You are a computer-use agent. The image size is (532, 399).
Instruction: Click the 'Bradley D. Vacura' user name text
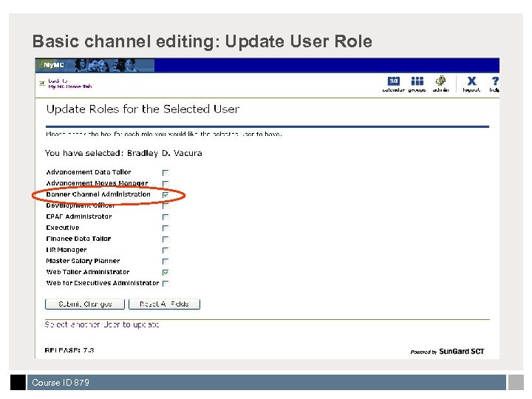tap(165, 153)
